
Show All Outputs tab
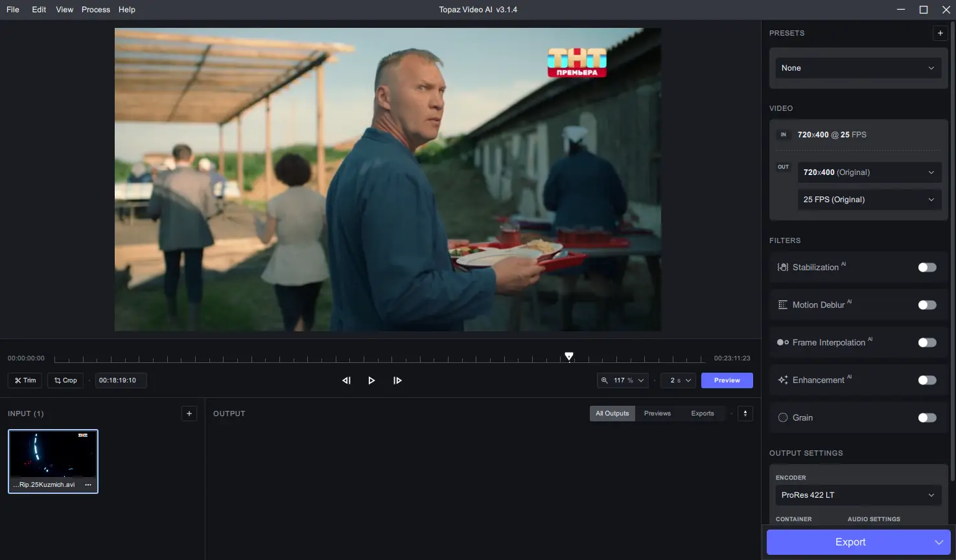612,414
